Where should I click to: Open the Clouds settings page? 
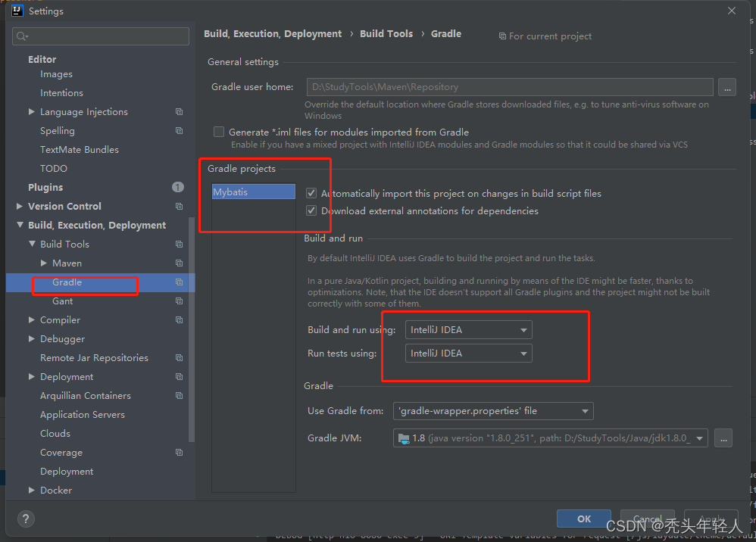pos(55,434)
